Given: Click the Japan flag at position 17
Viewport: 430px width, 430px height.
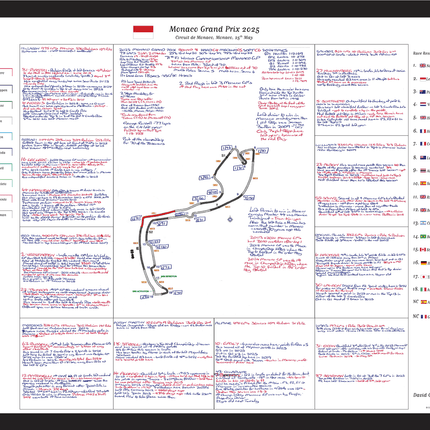Looking at the screenshot, I should pos(423,277).
